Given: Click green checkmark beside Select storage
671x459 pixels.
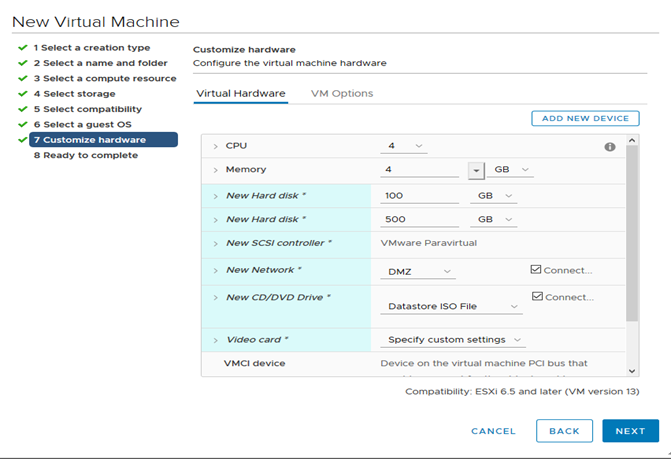Looking at the screenshot, I should pyautogui.click(x=23, y=94).
